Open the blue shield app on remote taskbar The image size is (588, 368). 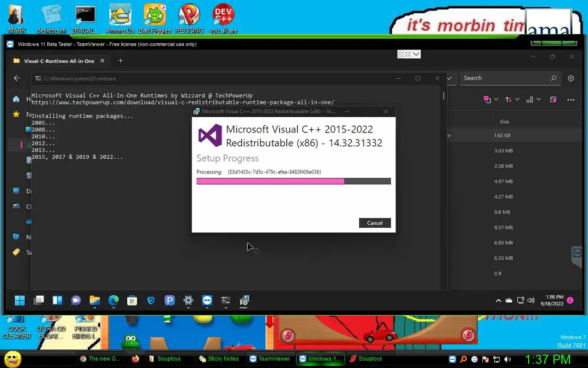(151, 301)
